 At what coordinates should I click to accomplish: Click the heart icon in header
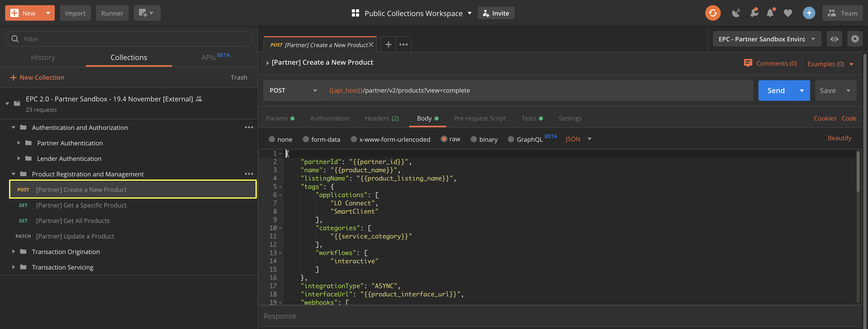coord(787,13)
